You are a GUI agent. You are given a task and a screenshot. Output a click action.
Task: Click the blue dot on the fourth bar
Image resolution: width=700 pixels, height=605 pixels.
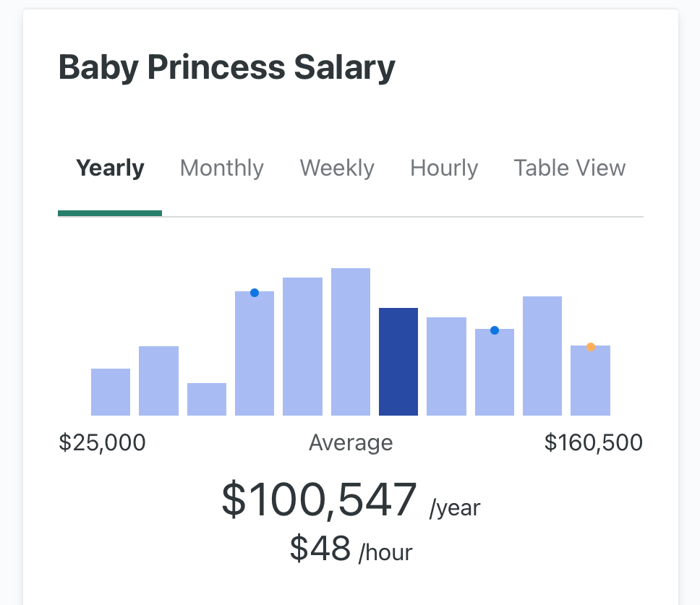[x=255, y=293]
